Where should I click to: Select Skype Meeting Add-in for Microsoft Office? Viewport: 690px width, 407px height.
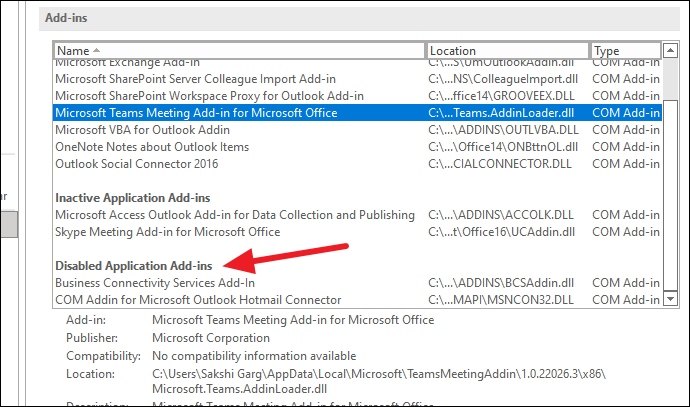[357, 232]
